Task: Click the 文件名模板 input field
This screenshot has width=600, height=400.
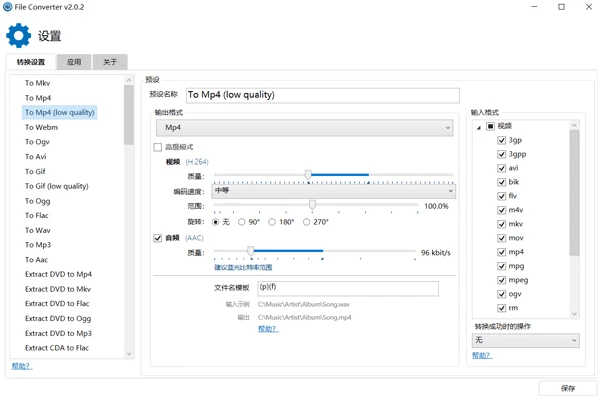Action: pos(348,289)
